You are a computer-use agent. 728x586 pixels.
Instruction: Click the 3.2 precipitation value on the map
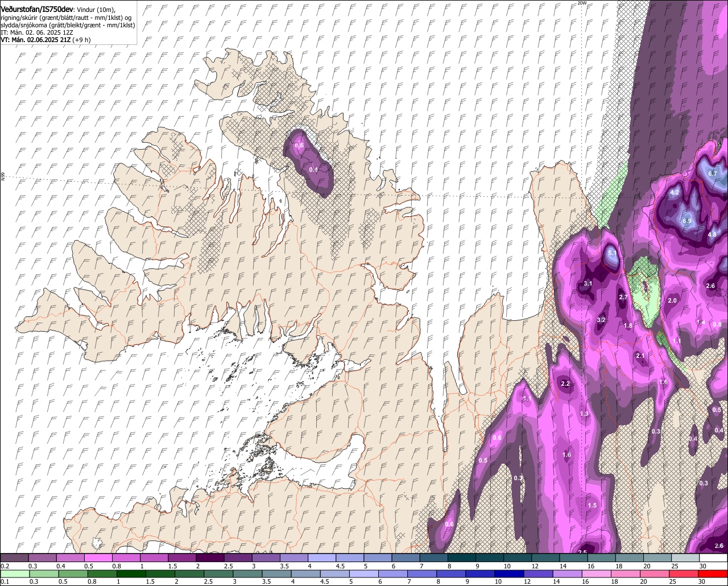point(601,320)
